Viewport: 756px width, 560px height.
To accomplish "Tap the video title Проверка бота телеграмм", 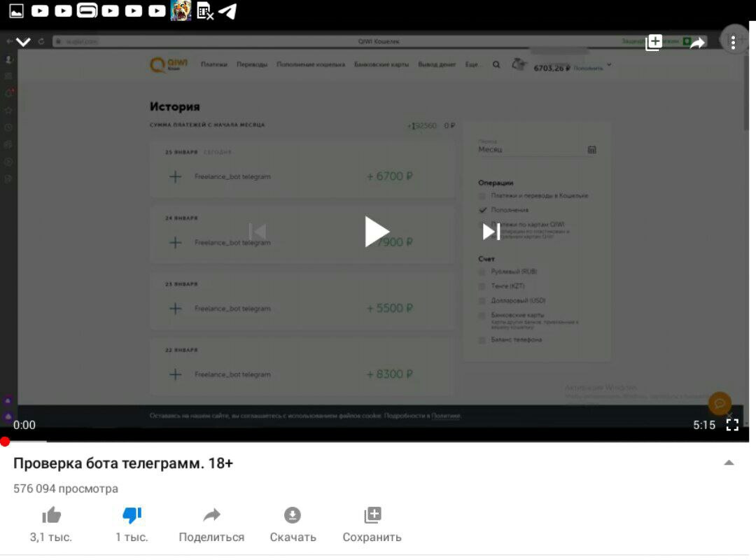I will pyautogui.click(x=123, y=463).
